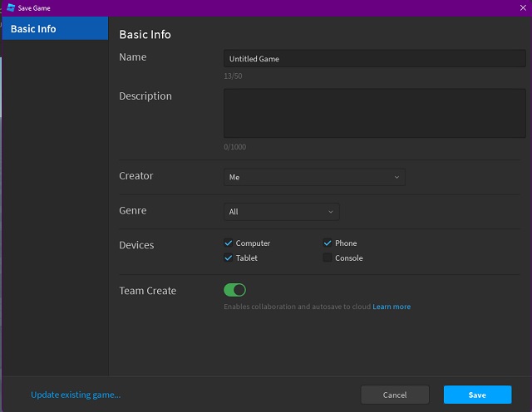Screen dimensions: 532x412
Task: Expand the Genre dropdown set to All
Action: pyautogui.click(x=281, y=212)
